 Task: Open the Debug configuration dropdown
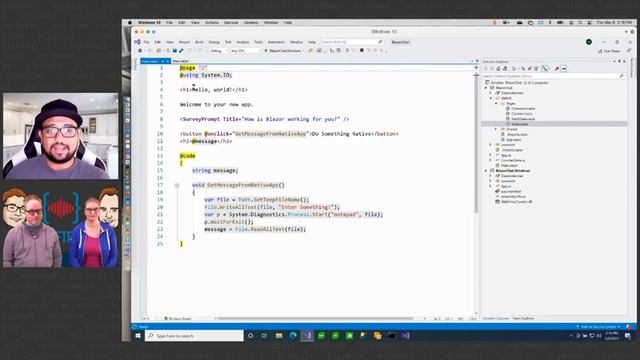pos(219,51)
